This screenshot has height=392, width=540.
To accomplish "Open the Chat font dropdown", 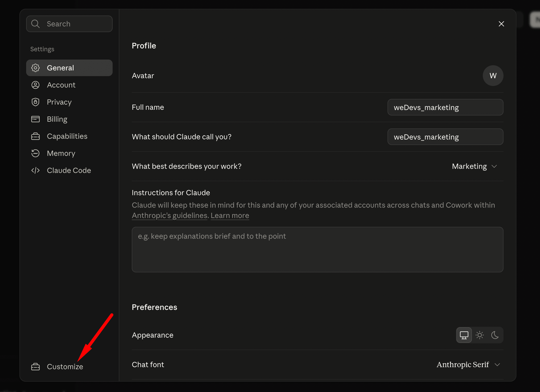I will tap(469, 365).
